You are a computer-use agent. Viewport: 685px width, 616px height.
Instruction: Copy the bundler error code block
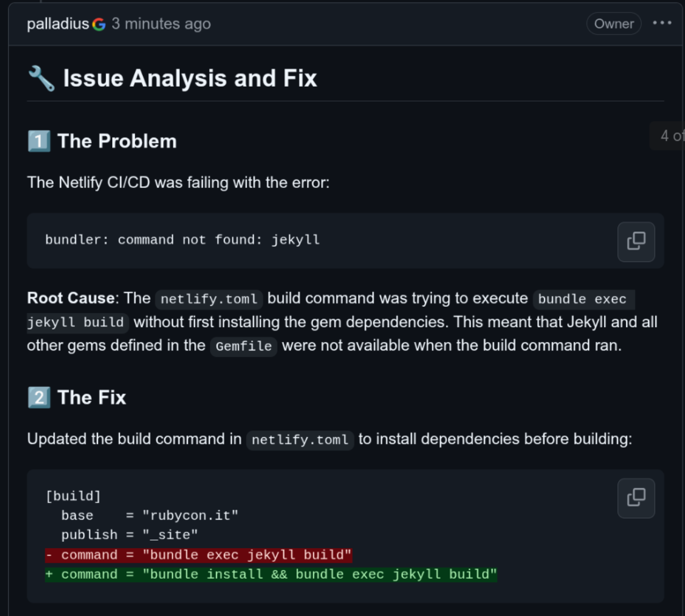coord(636,242)
